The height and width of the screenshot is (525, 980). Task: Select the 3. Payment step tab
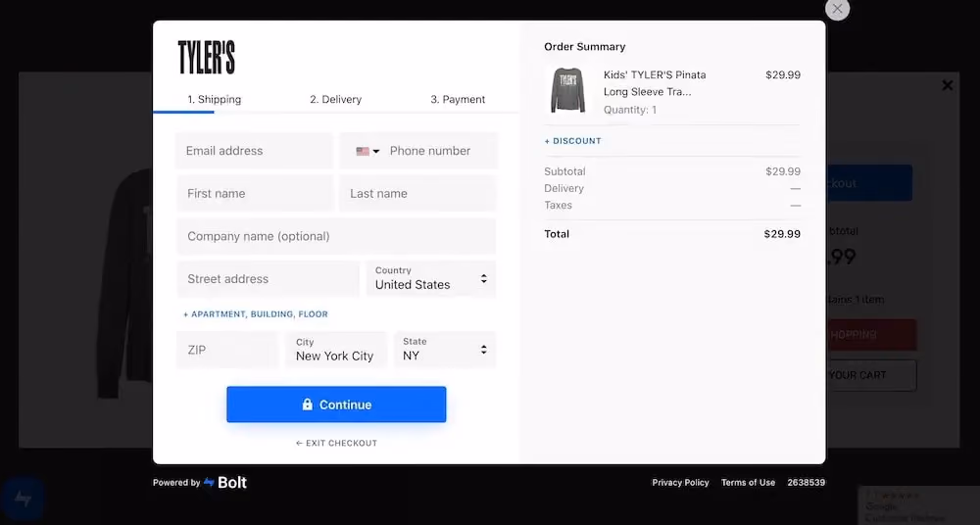pyautogui.click(x=458, y=99)
